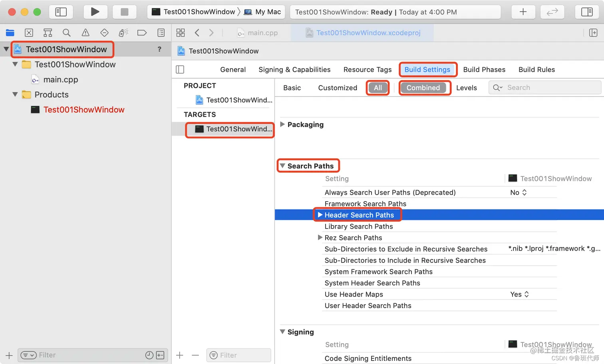604x364 pixels.
Task: Open navigator filter options menu
Action: (x=28, y=355)
